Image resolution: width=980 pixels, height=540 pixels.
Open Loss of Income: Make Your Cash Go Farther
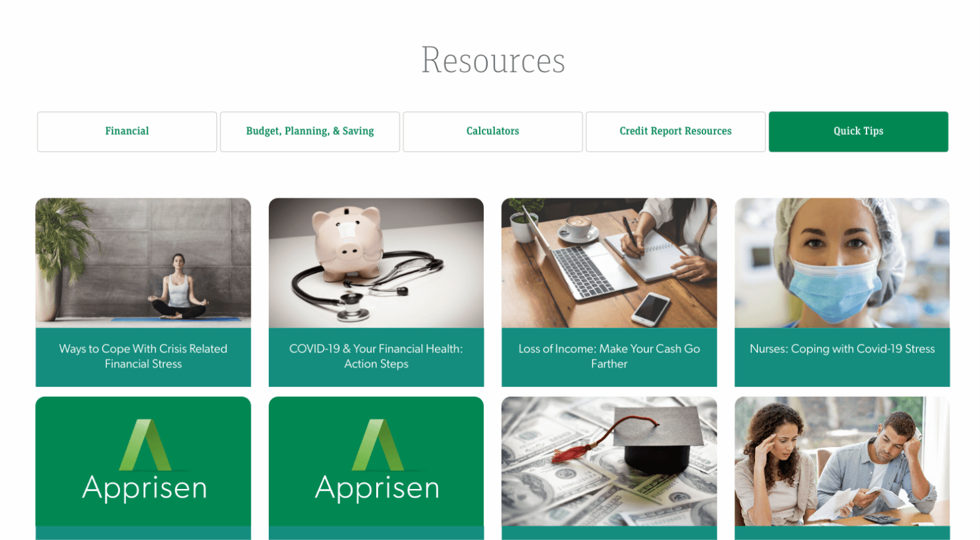tap(609, 356)
